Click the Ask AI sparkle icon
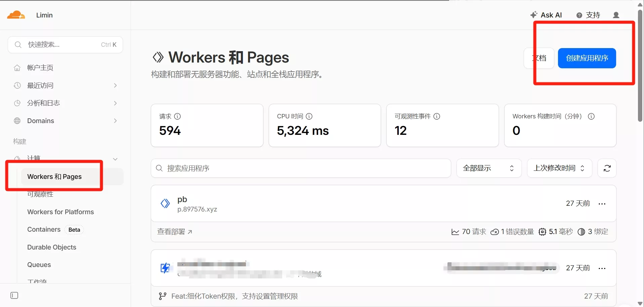Viewport: 644px width, 307px height. pos(534,15)
